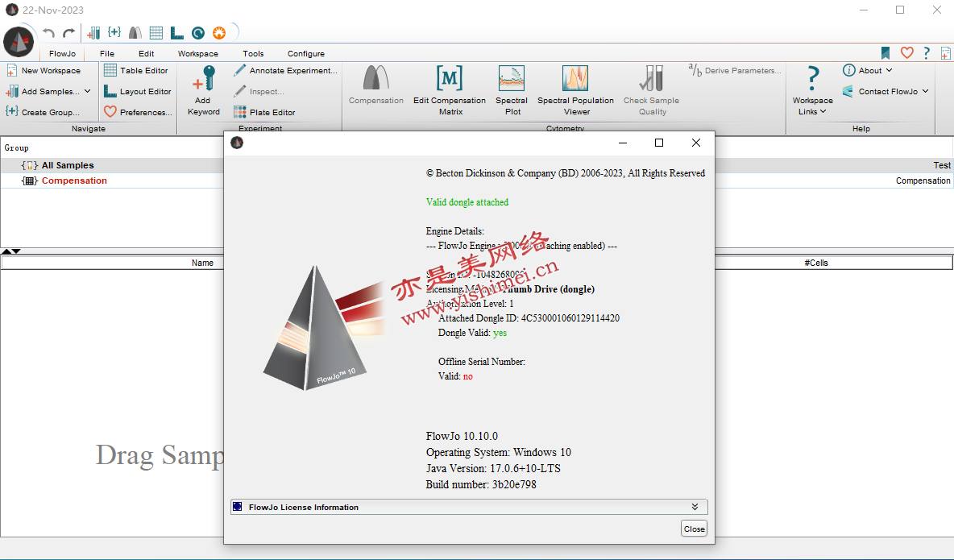The height and width of the screenshot is (560, 954).
Task: Minimize the About dialog window
Action: tap(622, 143)
